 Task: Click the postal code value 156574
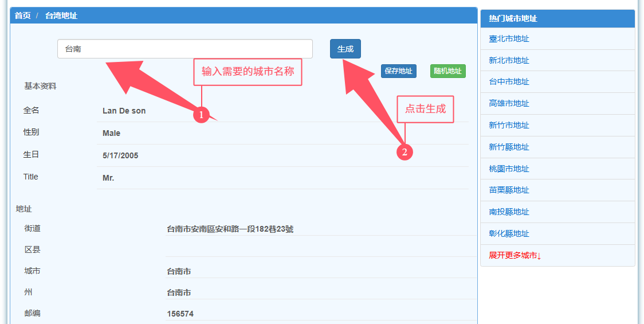click(180, 314)
